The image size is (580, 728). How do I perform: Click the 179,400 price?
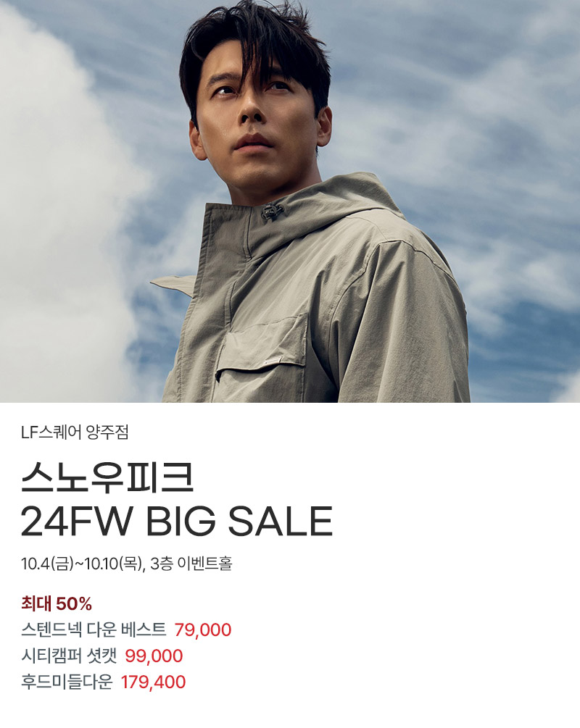point(154,682)
